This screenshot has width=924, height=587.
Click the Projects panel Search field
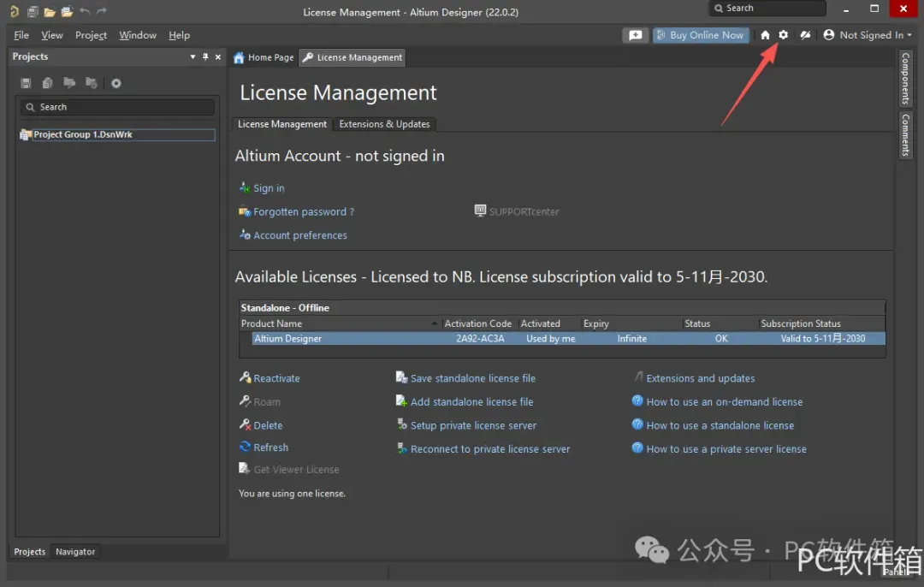(117, 107)
